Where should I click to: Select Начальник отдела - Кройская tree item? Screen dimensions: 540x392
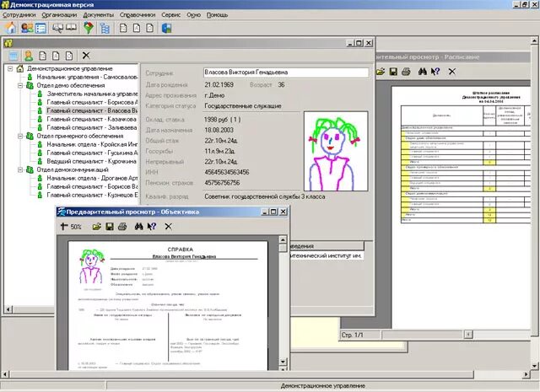92,144
